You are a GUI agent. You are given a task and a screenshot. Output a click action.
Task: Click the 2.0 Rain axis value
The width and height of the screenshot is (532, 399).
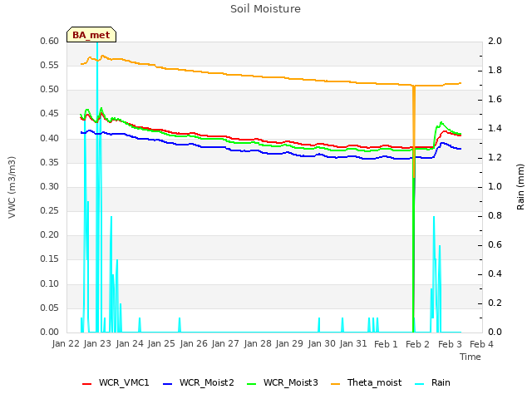click(495, 42)
